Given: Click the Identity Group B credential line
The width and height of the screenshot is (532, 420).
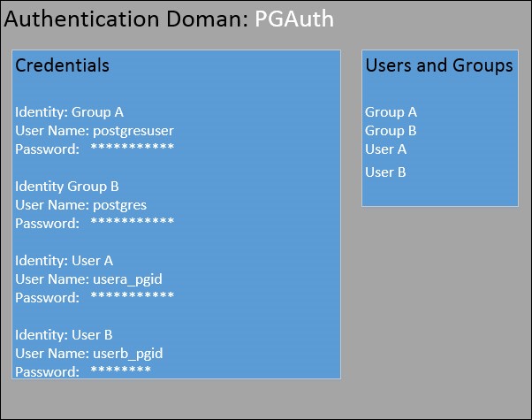Looking at the screenshot, I should (67, 187).
